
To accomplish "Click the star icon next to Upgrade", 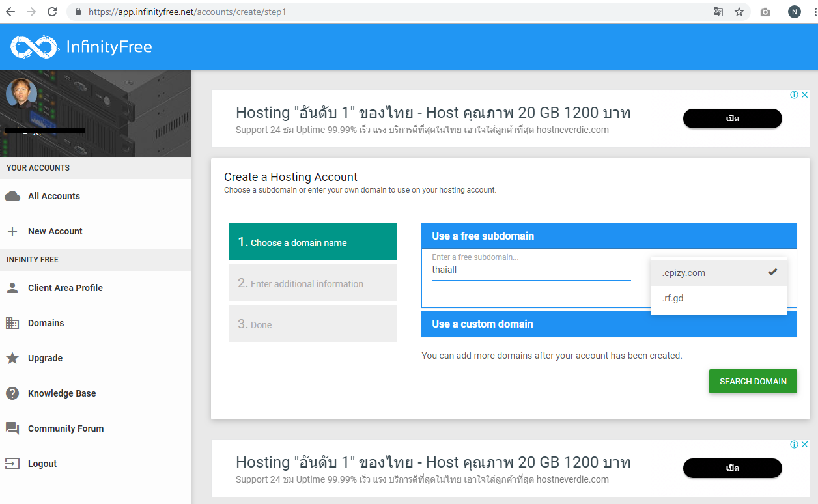I will click(12, 358).
